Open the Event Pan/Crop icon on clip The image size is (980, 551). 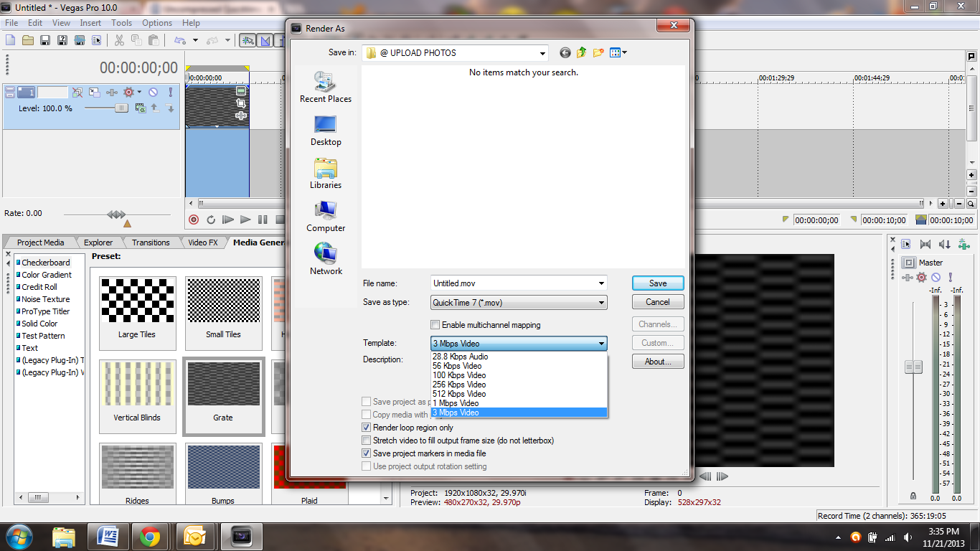pyautogui.click(x=241, y=103)
